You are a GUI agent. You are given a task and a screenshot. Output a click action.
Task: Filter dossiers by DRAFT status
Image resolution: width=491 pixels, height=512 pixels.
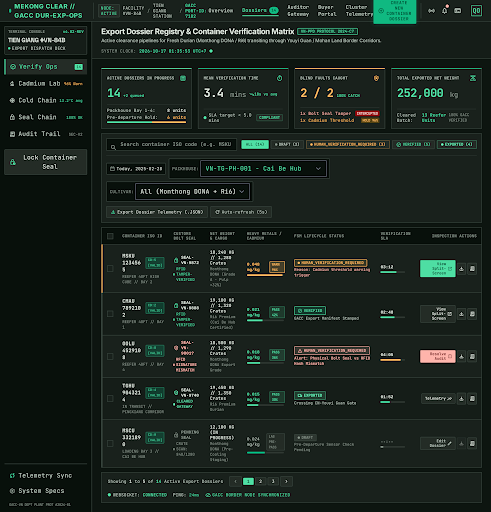point(287,144)
